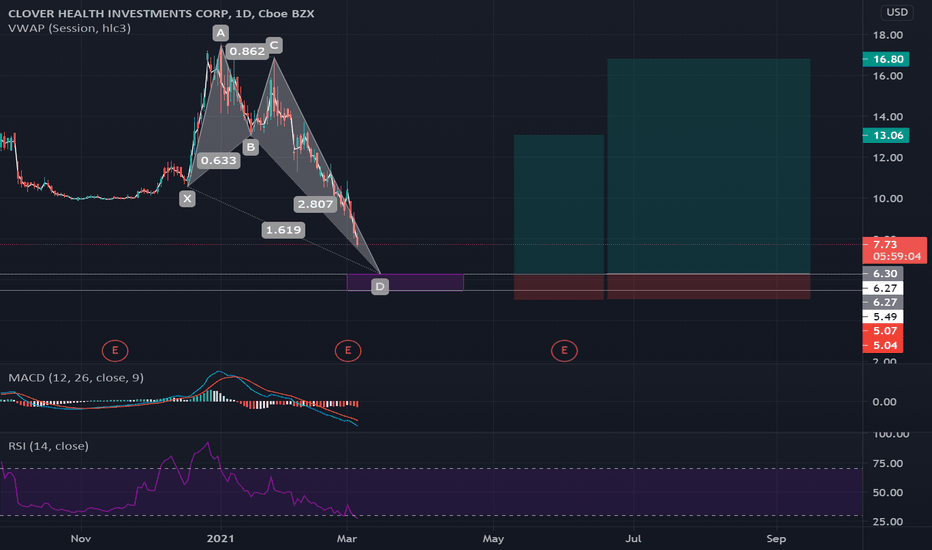Click the 0.633 ratio label

(x=219, y=161)
